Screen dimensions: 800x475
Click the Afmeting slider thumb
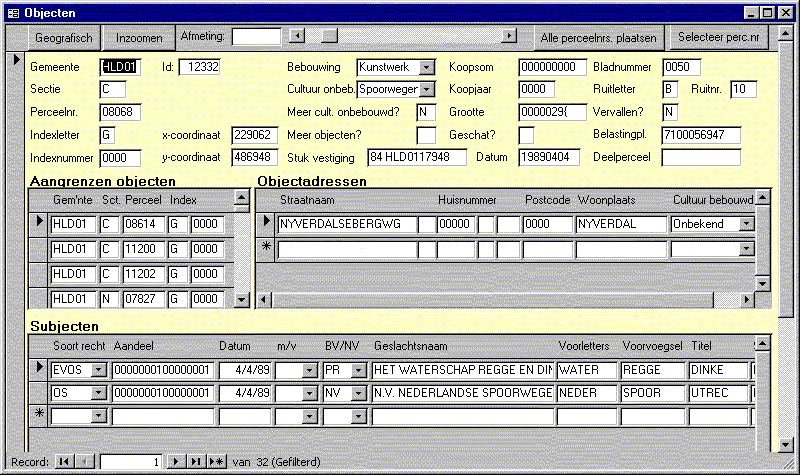coord(330,36)
